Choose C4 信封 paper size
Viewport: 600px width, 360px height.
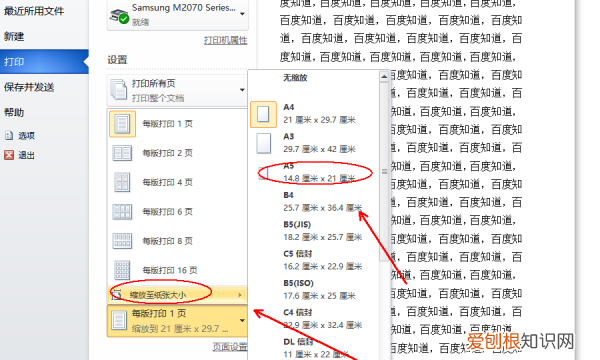click(x=314, y=319)
